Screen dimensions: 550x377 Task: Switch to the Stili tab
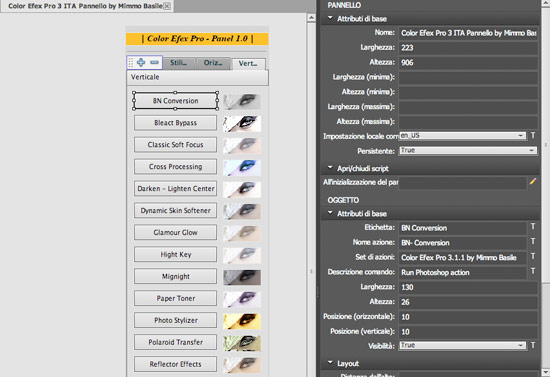click(x=179, y=63)
